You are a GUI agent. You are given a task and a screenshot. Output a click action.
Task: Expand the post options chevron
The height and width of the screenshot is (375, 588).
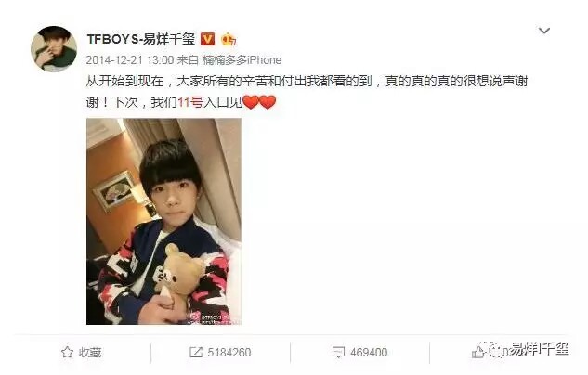point(544,31)
